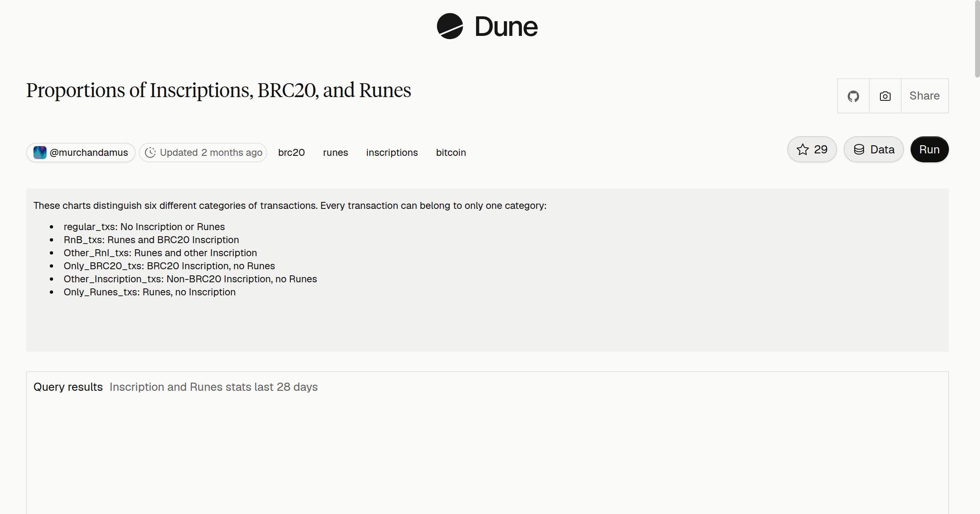980x514 pixels.
Task: Select the inscriptions tag
Action: (x=392, y=153)
